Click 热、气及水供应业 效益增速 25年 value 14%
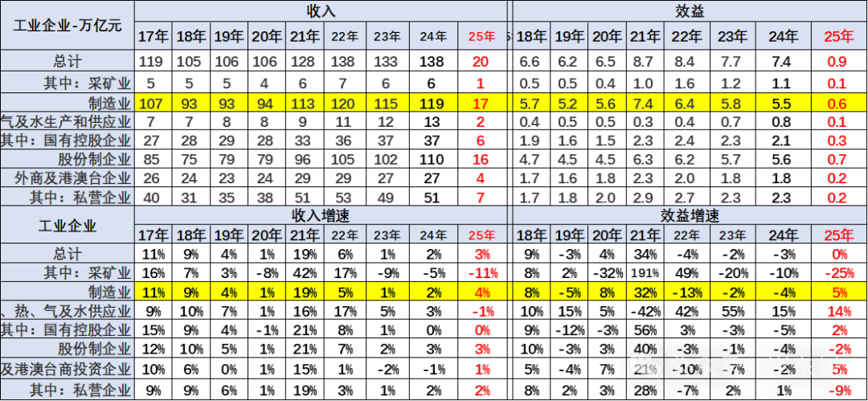Image resolution: width=868 pixels, height=401 pixels. (x=838, y=311)
